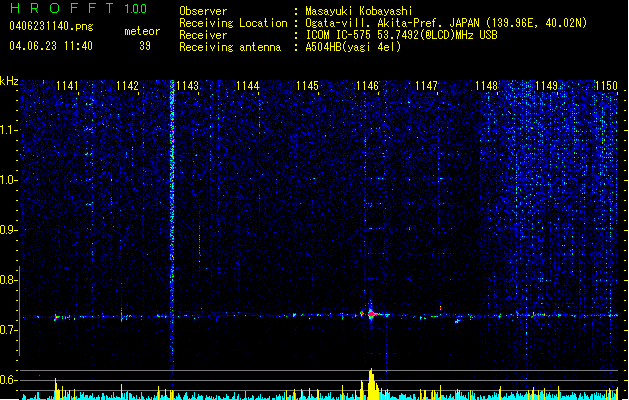Click the time marker 1144
Viewport: 629px width, 400px height.
(x=248, y=86)
